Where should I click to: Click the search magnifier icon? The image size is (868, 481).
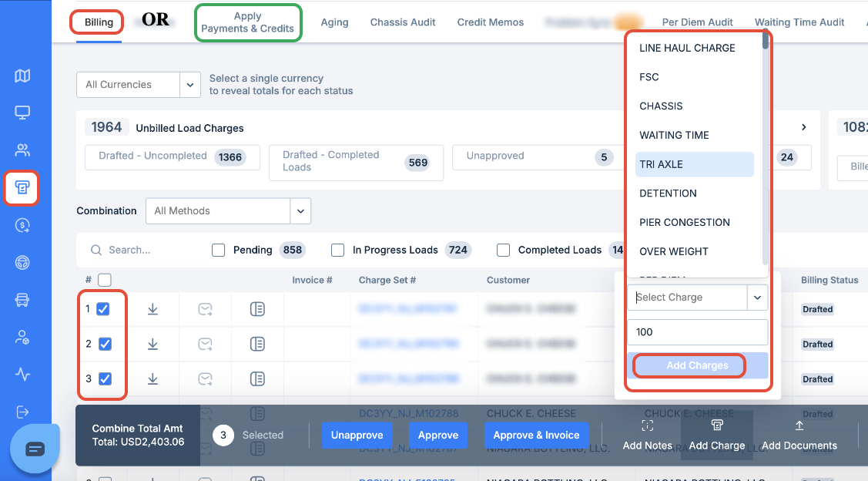[96, 250]
